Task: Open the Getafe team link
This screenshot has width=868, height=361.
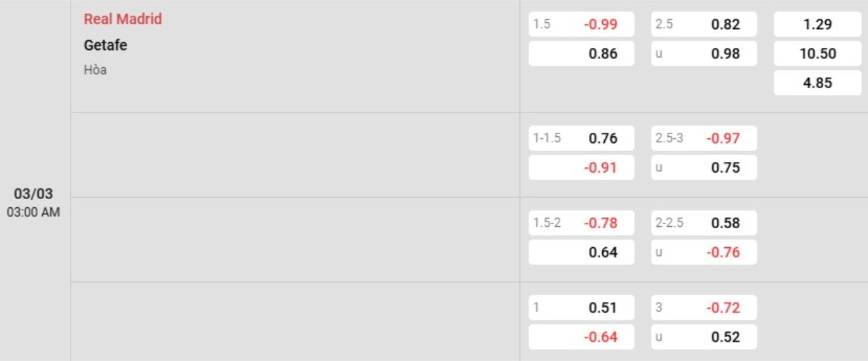Action: (105, 45)
